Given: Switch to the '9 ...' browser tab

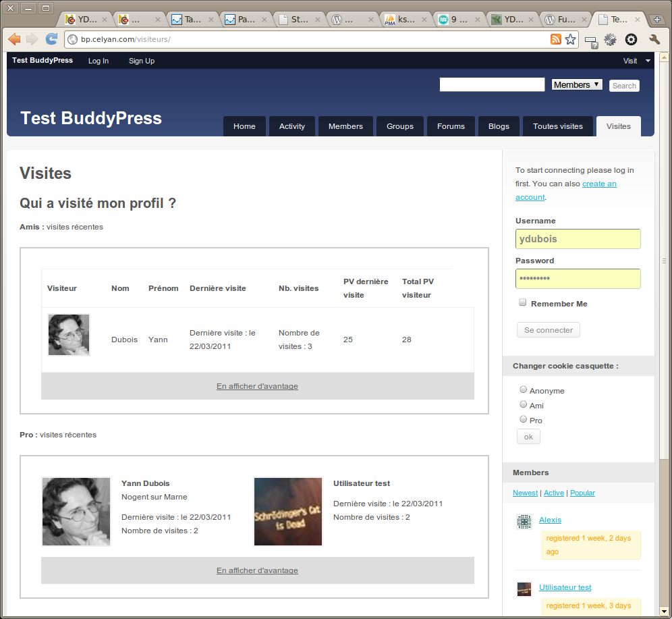Looking at the screenshot, I should coord(459,20).
